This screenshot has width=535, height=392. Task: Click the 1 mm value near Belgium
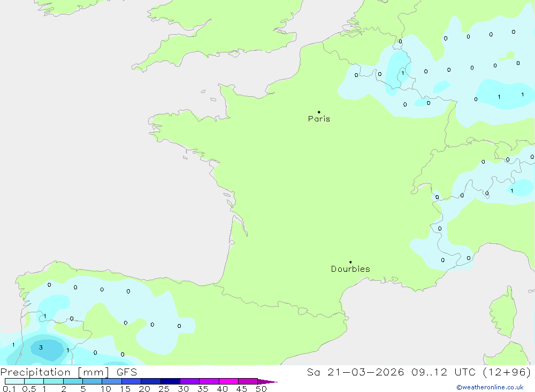click(403, 73)
